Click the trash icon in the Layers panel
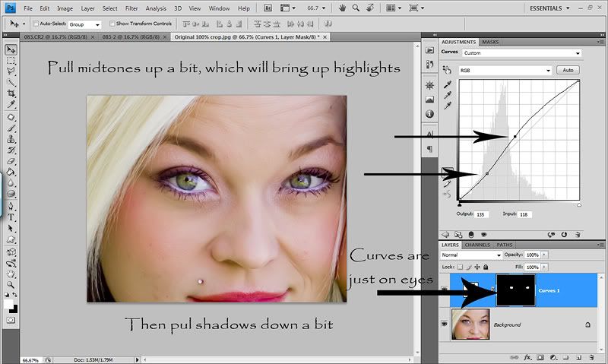The height and width of the screenshot is (364, 608). [x=591, y=357]
